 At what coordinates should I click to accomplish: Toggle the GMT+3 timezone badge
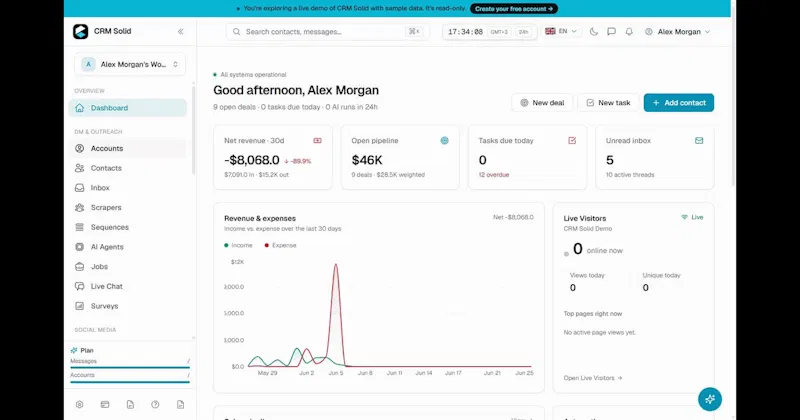pyautogui.click(x=499, y=32)
